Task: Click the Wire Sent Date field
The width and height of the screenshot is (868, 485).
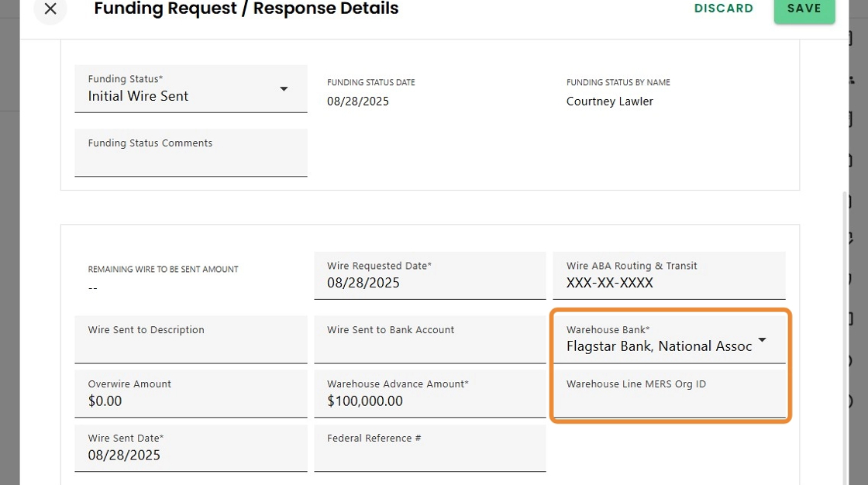Action: tap(191, 455)
